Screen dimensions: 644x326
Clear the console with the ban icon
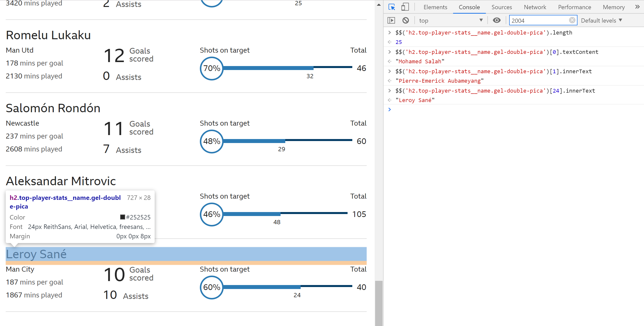point(405,21)
